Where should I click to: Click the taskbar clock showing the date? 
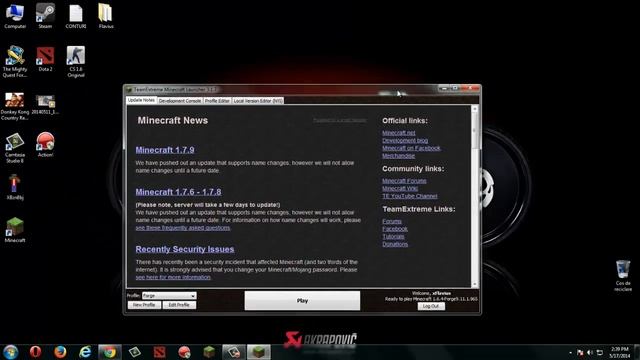point(619,352)
